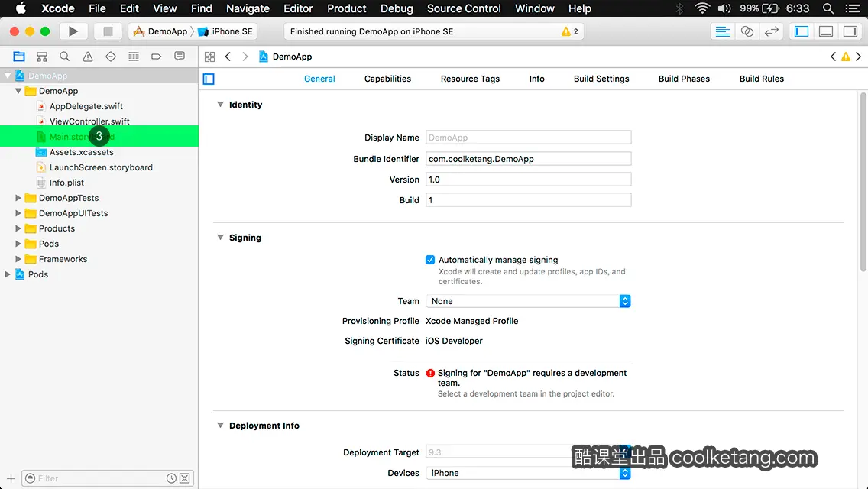Open the volume menu bar control

pos(724,8)
